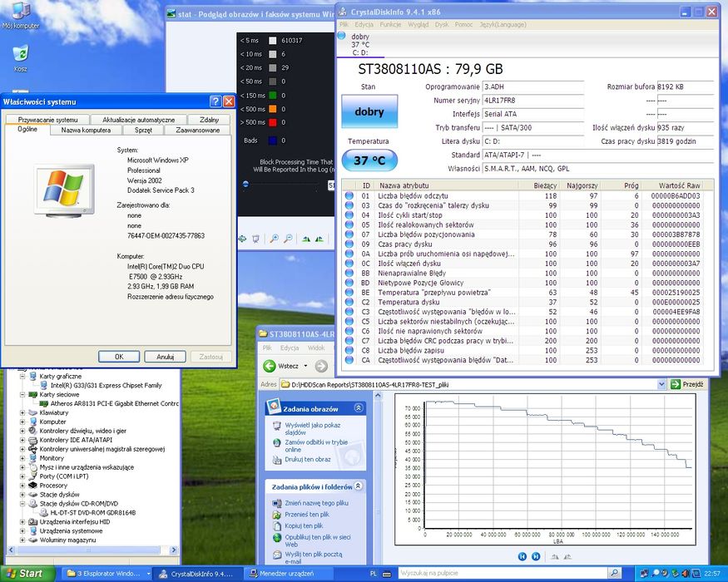Screen dimensions: 728x582
Task: Click previous image button below the LBA graph
Action: tap(522, 556)
